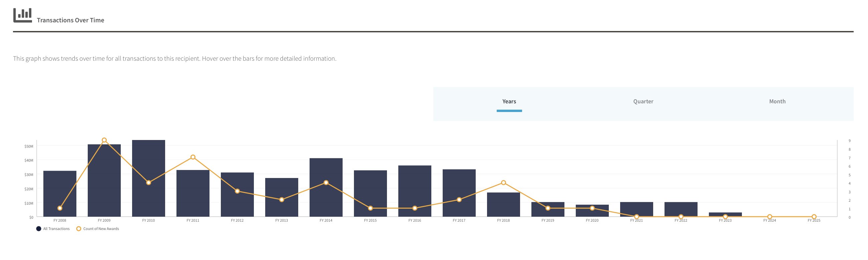Click the FY 2008 transactions bar
The image size is (868, 260).
click(60, 194)
